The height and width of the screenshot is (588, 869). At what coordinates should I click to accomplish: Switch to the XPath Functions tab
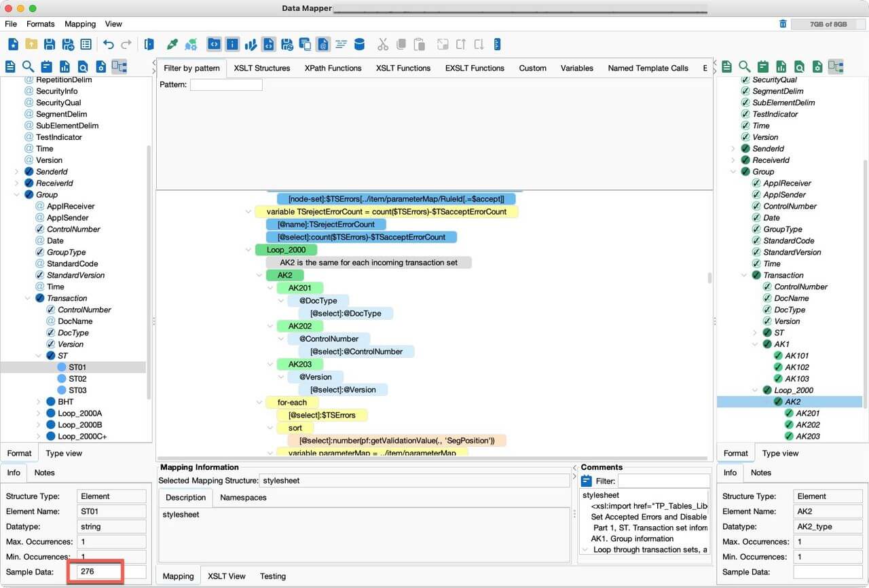[333, 68]
